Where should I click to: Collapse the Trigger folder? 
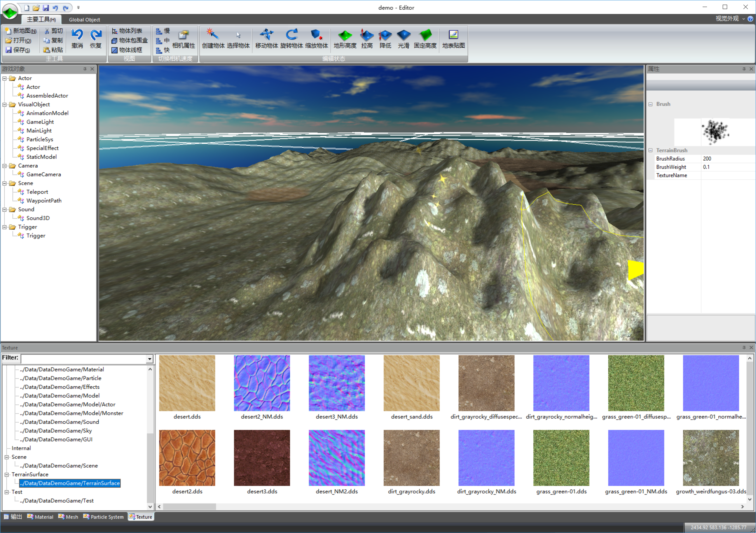tap(5, 227)
